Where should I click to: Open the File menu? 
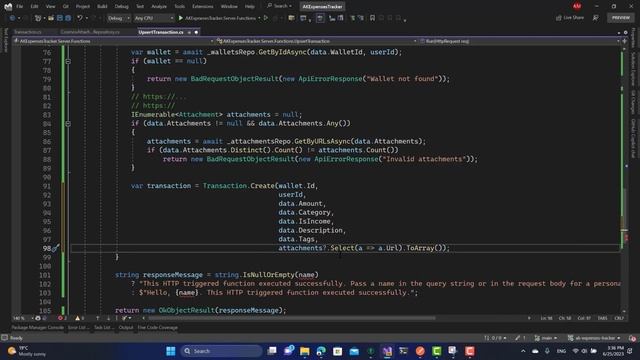[x=19, y=7]
